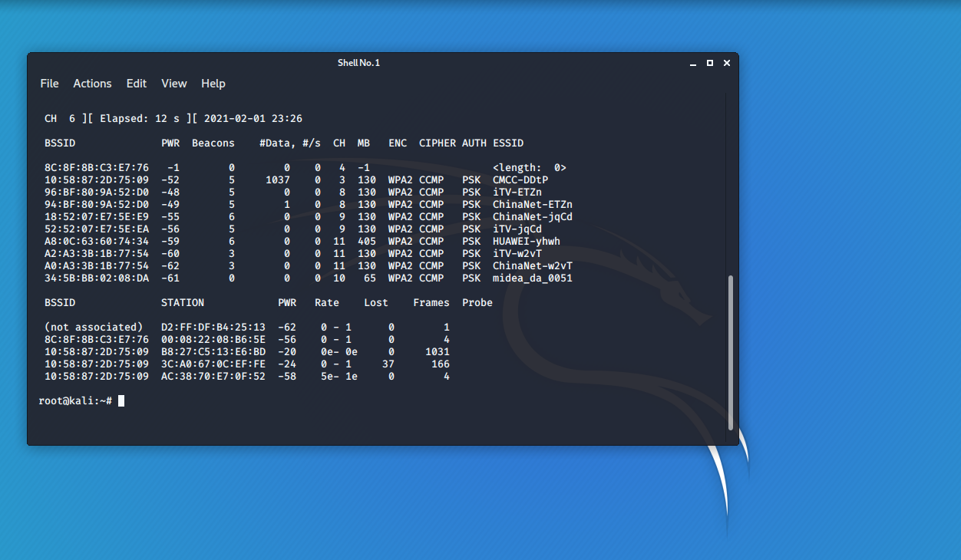Click the Frames value 166
The width and height of the screenshot is (961, 560).
tap(441, 364)
